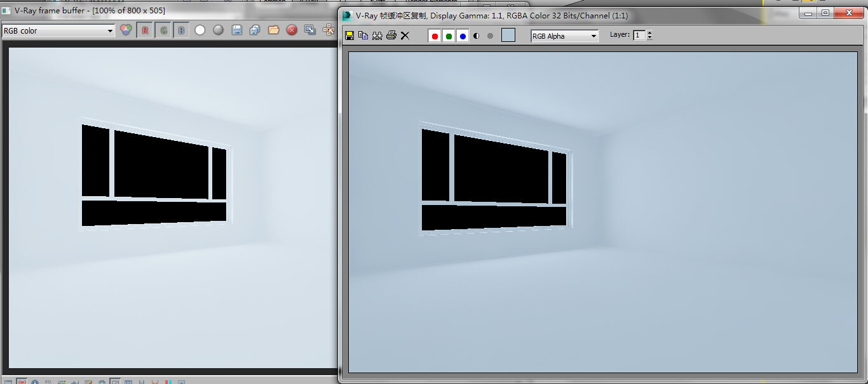Image resolution: width=868 pixels, height=384 pixels.
Task: Toggle the green channel G button
Action: click(x=163, y=30)
